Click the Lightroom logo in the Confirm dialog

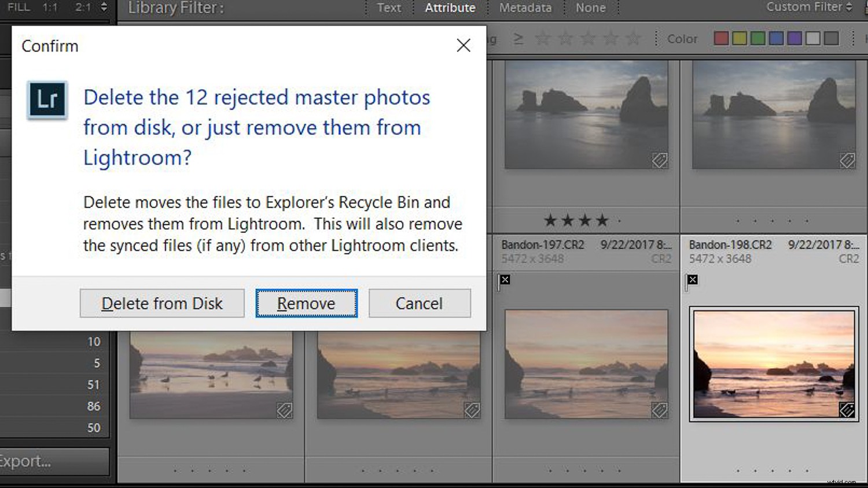[x=46, y=99]
